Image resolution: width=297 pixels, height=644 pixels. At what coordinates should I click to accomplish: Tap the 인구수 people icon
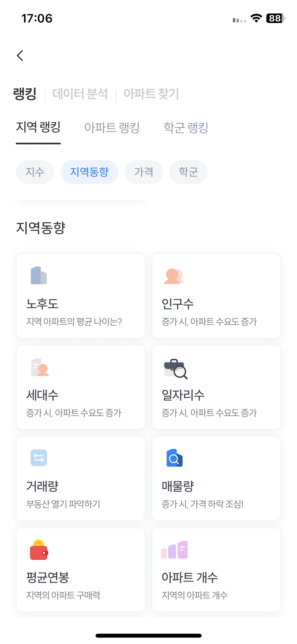tap(174, 276)
